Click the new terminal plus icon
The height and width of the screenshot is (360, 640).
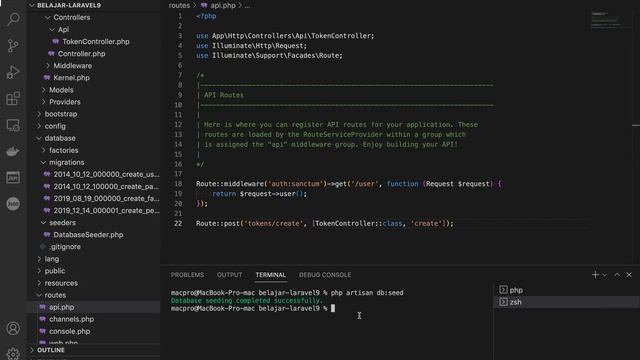point(595,275)
